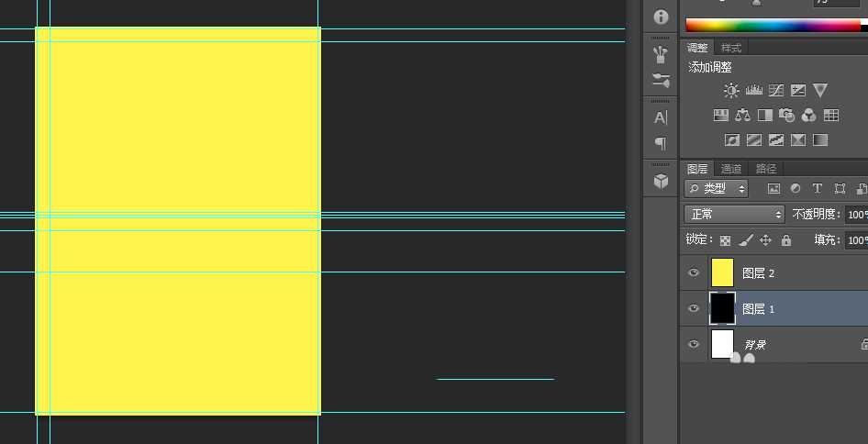Hide 图层 2 with its eye icon

coord(694,273)
